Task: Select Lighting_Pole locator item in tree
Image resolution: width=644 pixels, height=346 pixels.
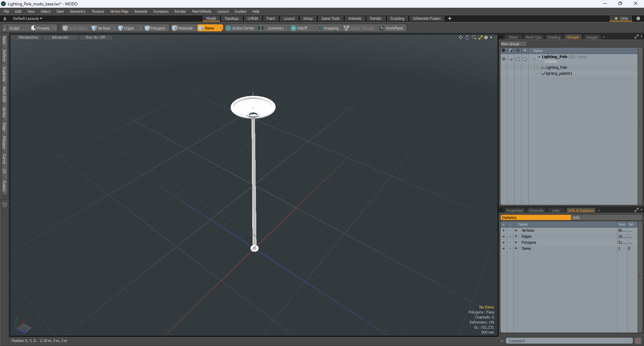Action: pyautogui.click(x=556, y=67)
